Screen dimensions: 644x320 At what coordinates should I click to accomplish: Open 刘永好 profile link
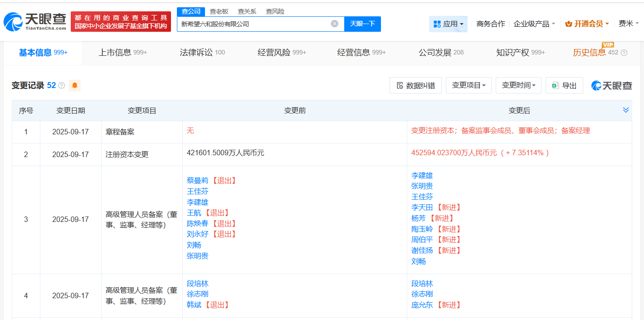click(x=197, y=234)
